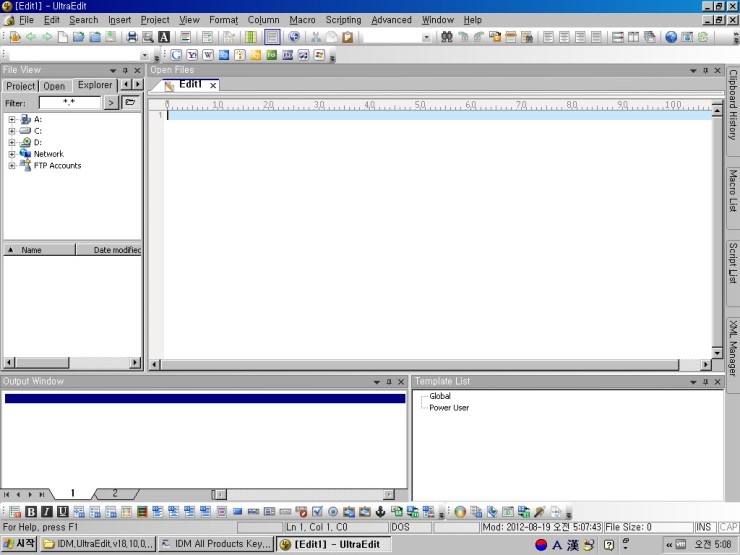Pin the Open Files panel
Image resolution: width=740 pixels, height=555 pixels.
(x=706, y=70)
